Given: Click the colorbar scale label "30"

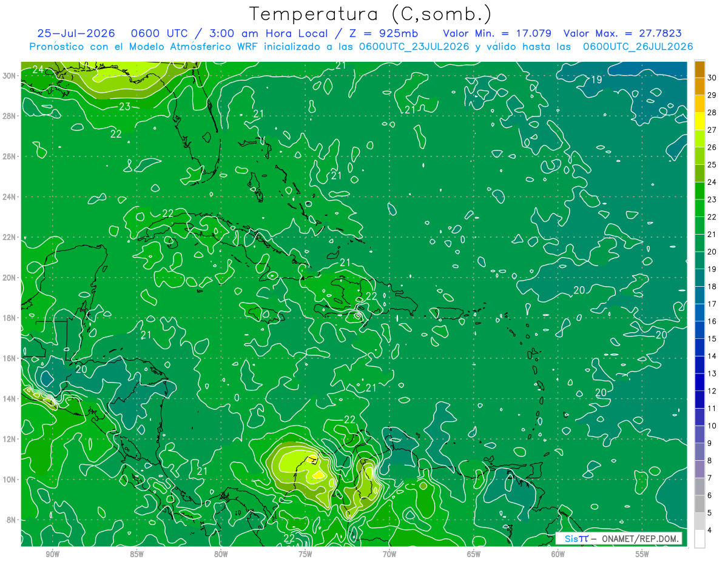Looking at the screenshot, I should (x=712, y=78).
